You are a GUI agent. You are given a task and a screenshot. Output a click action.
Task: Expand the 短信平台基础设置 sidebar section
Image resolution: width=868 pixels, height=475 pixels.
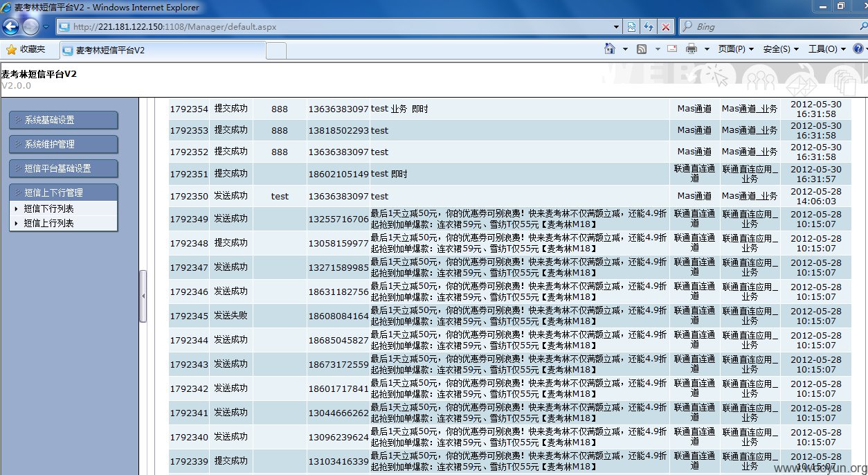[x=63, y=168]
